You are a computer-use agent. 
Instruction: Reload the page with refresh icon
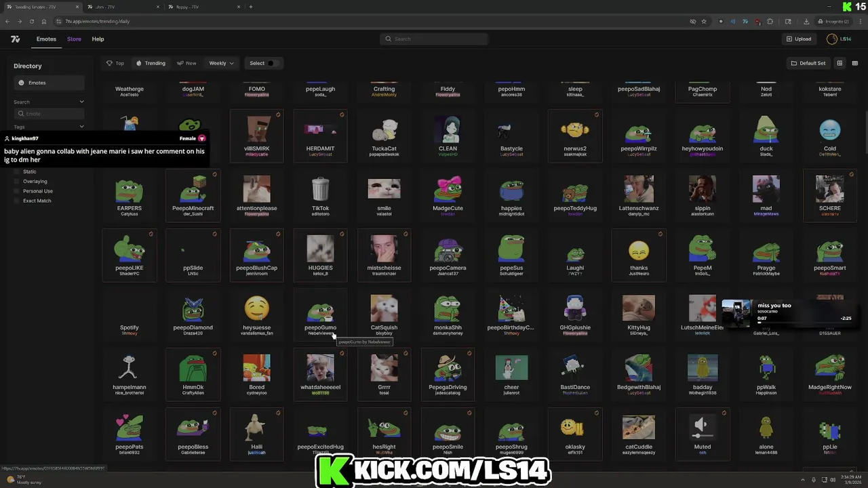pos(32,21)
